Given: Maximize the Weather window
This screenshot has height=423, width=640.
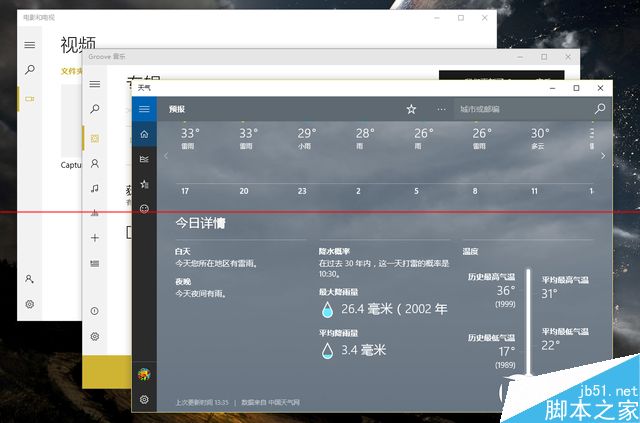Looking at the screenshot, I should pyautogui.click(x=576, y=88).
